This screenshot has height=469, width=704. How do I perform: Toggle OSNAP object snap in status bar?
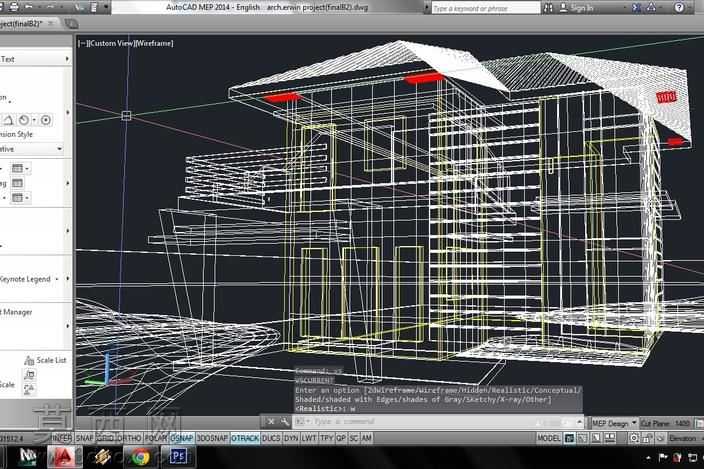pos(181,438)
